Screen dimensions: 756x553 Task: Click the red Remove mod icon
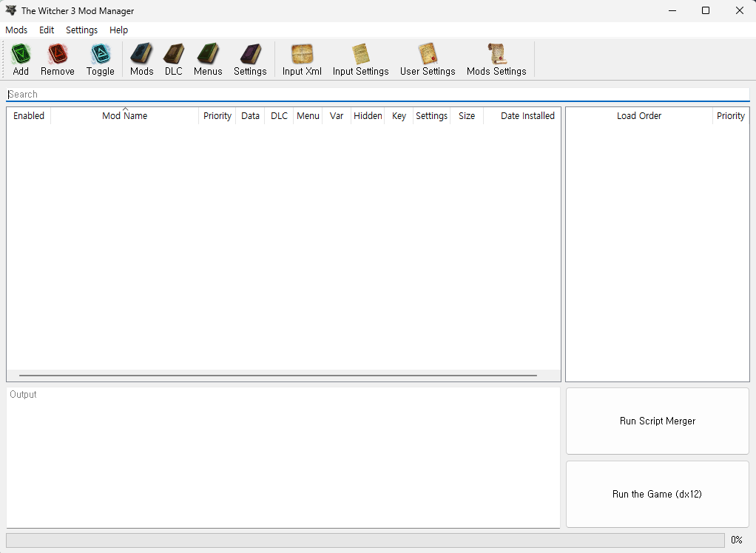point(58,54)
